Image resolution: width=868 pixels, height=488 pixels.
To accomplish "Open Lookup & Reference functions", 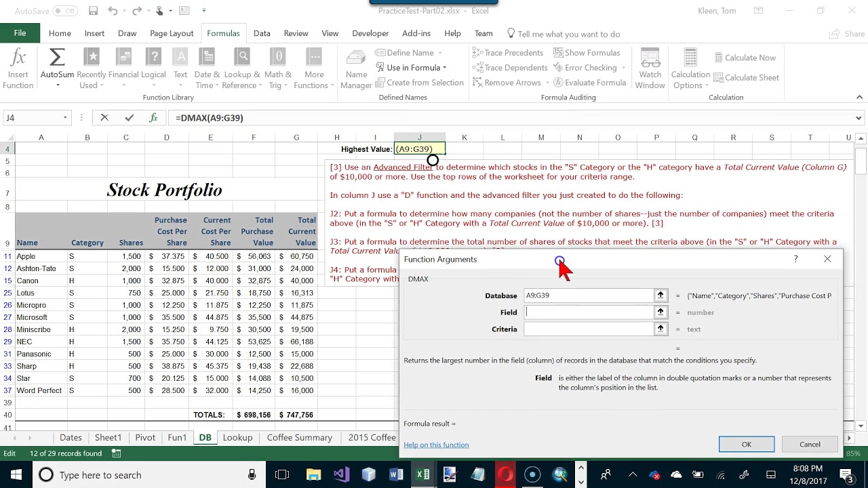I will pos(242,69).
